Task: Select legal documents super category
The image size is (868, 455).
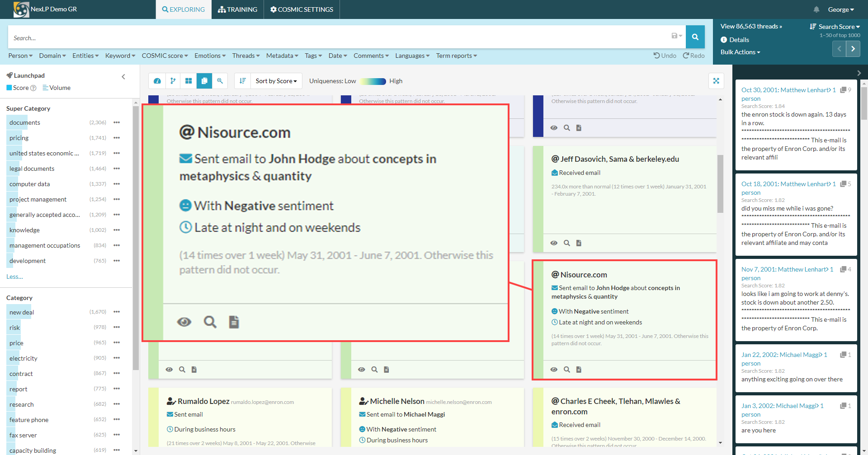Action: pyautogui.click(x=32, y=169)
